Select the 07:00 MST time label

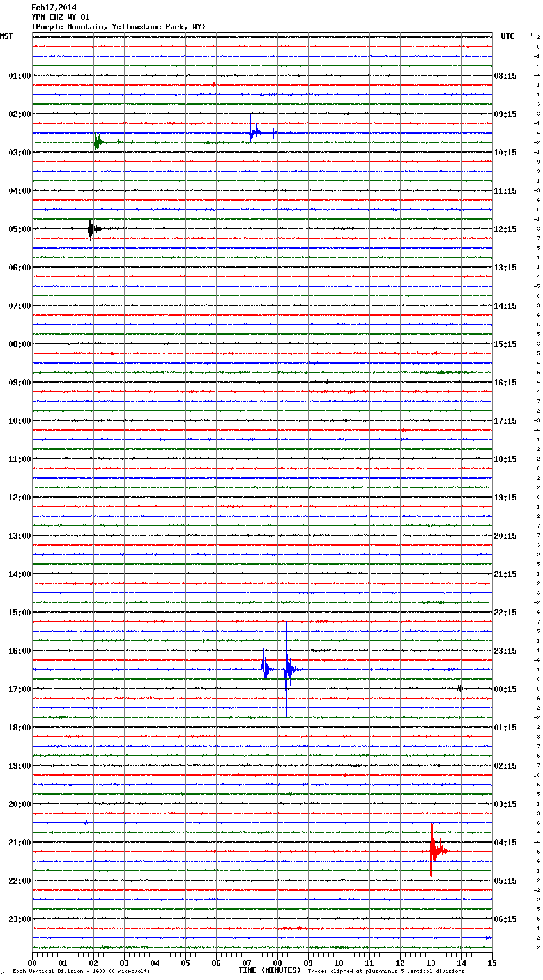point(20,306)
